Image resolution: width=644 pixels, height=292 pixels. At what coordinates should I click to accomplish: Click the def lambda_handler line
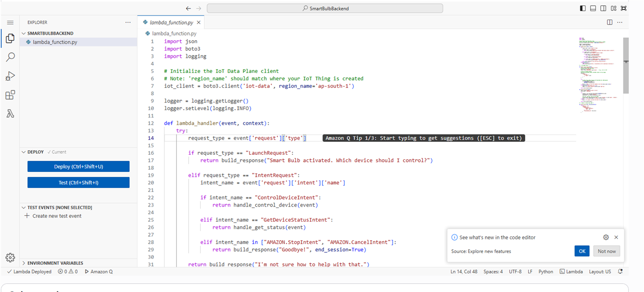217,123
